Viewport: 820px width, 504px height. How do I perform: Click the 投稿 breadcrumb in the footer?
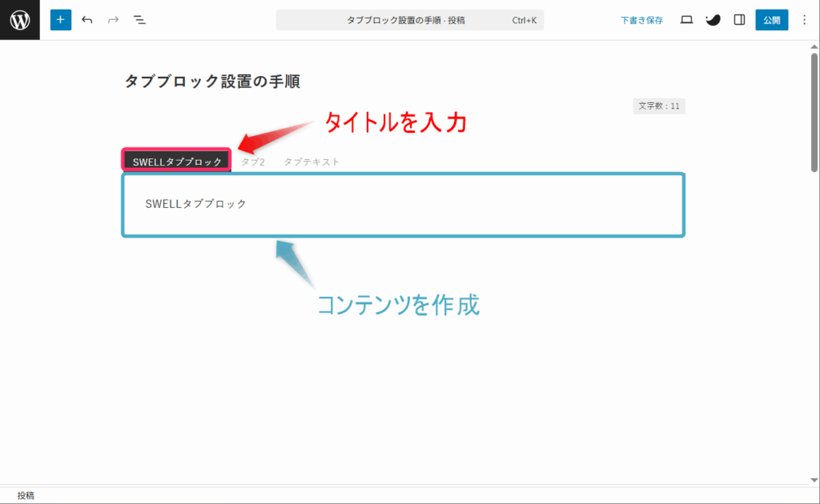coord(26,496)
